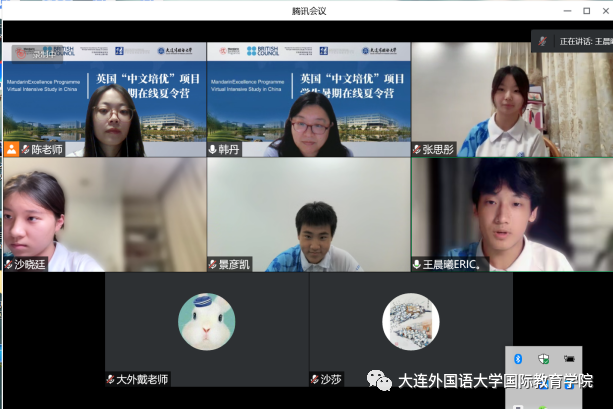
Task: Select 韩丹's video feed
Action: pos(306,100)
